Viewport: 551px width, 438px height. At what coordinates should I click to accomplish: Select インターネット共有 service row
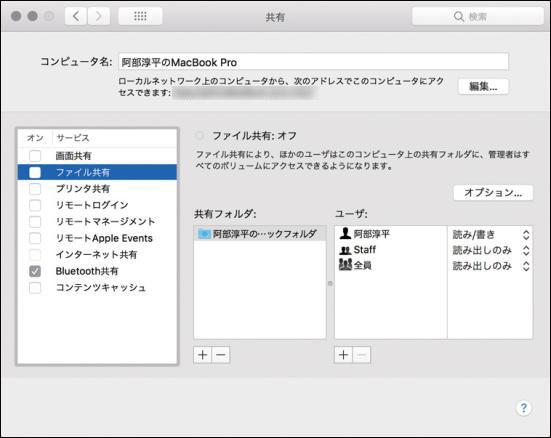click(97, 255)
